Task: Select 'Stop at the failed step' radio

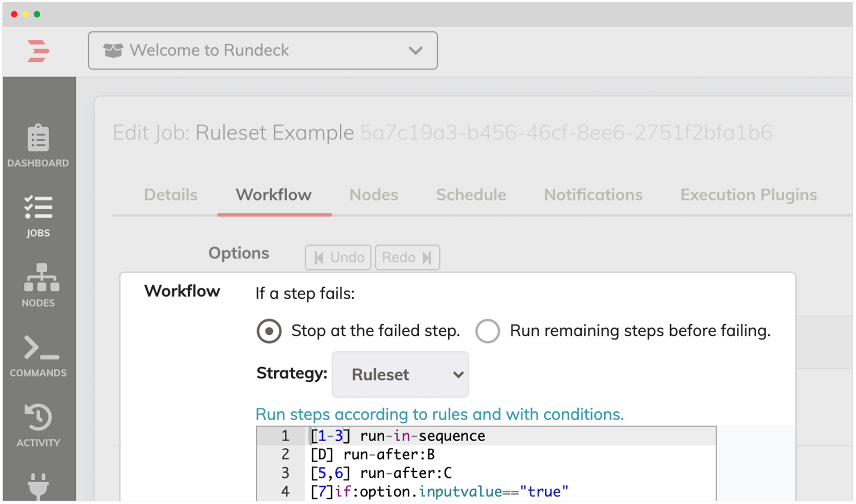Action: click(269, 331)
